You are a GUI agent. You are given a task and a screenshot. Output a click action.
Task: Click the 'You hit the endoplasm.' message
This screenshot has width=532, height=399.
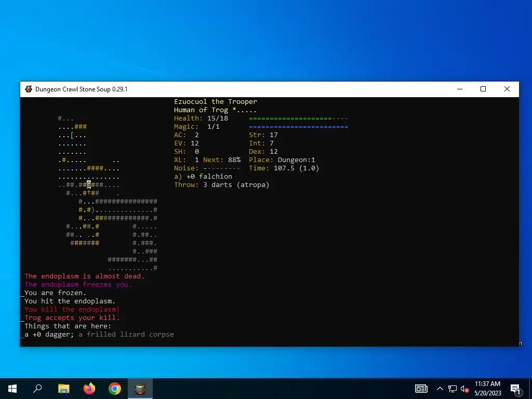pyautogui.click(x=70, y=301)
